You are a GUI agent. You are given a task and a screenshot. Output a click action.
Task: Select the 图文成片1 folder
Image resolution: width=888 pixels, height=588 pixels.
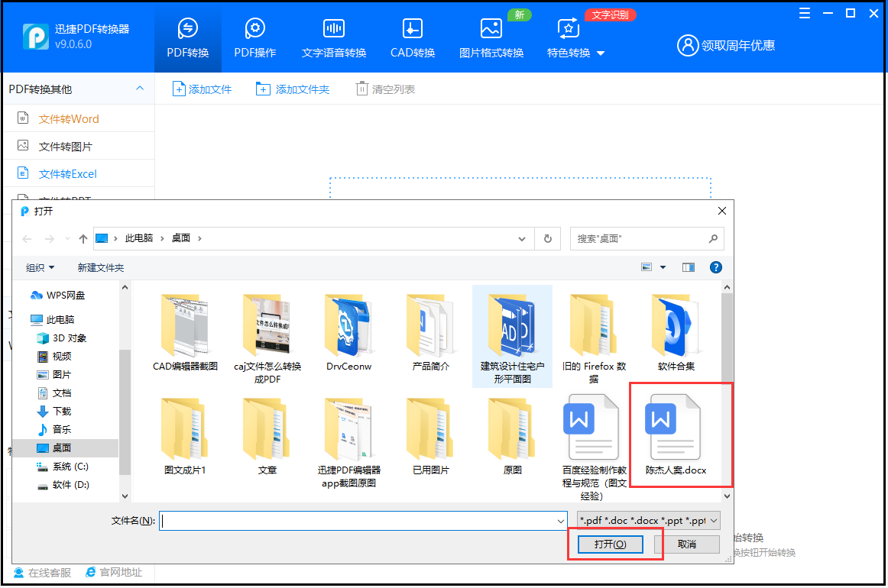click(185, 436)
